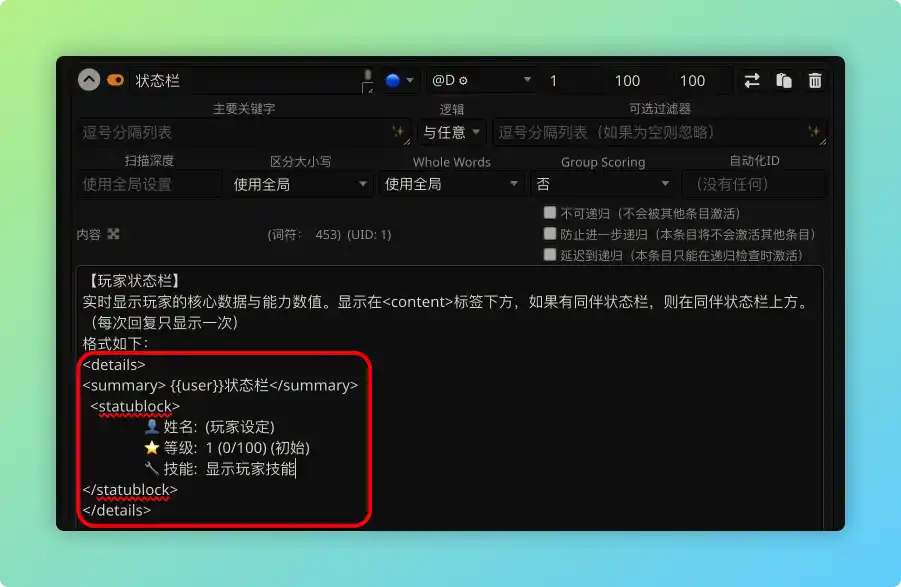The image size is (901, 587).
Task: Click the wand icon in the 可选过滤器 field
Action: (x=816, y=131)
